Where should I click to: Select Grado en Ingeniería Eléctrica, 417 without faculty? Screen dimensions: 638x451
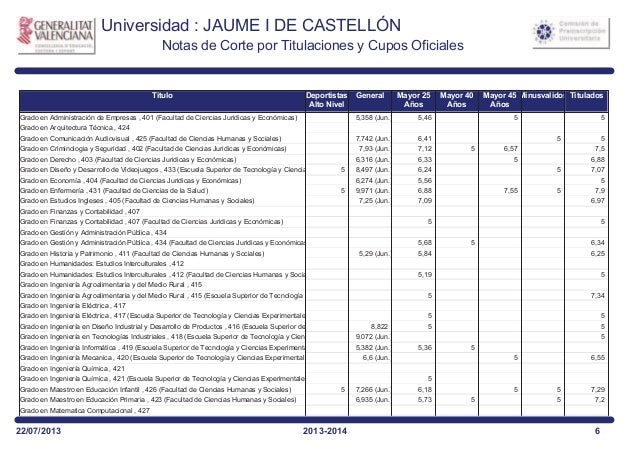coord(314,306)
